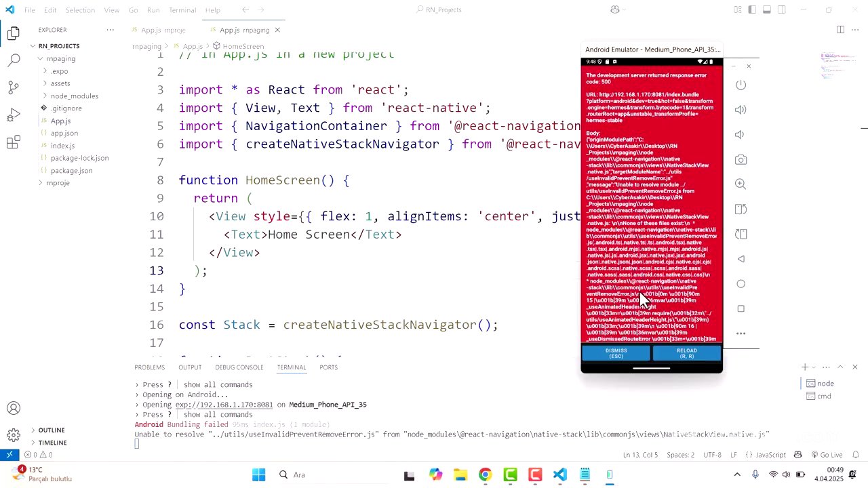The width and height of the screenshot is (868, 488).
Task: Open the Manage gear icon
Action: click(x=14, y=435)
